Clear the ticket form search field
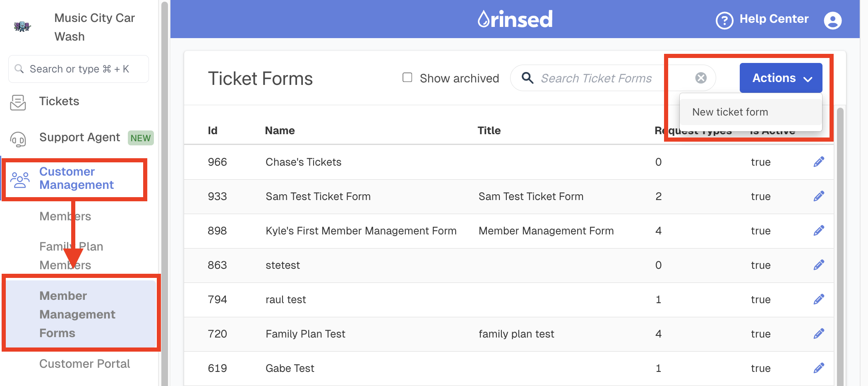The width and height of the screenshot is (868, 386). pos(701,78)
